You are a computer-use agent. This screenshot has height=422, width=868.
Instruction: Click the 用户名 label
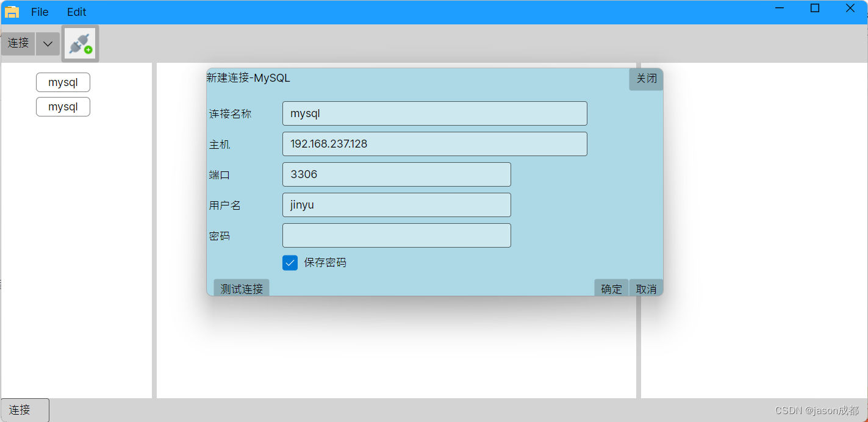224,206
